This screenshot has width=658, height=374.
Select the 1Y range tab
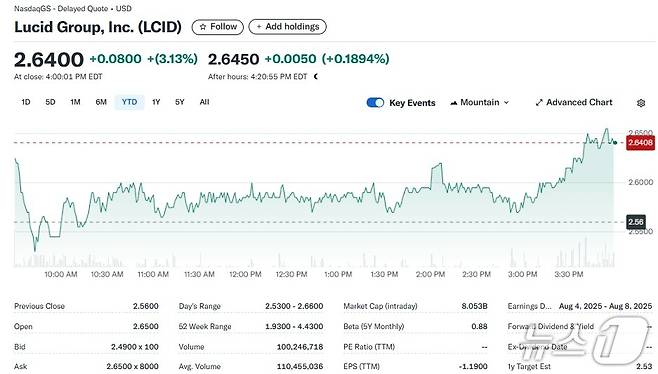[156, 102]
